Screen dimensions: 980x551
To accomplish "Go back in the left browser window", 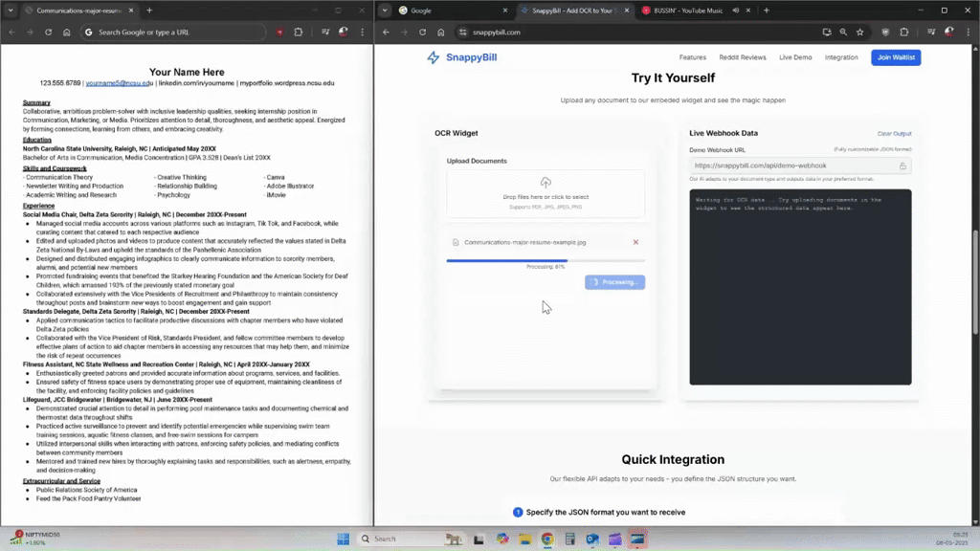I will pyautogui.click(x=11, y=33).
